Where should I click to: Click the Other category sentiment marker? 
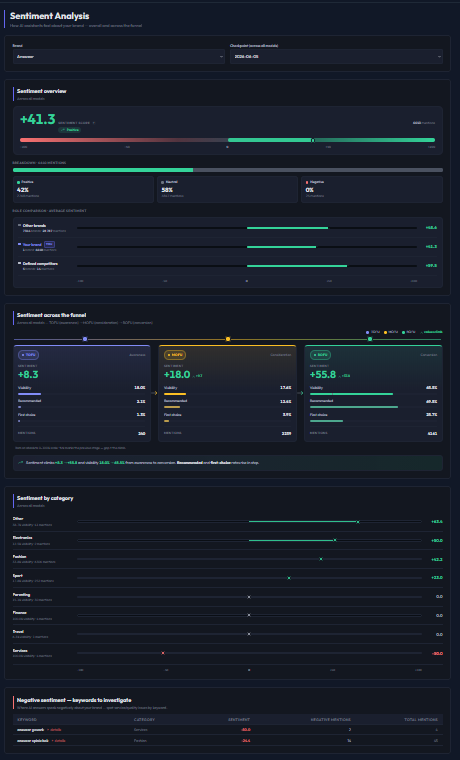[x=358, y=522]
